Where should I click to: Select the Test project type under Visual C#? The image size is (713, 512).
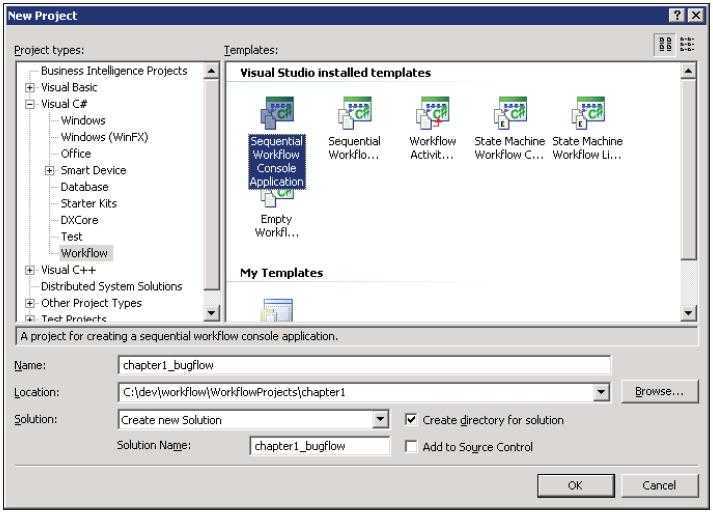[71, 236]
